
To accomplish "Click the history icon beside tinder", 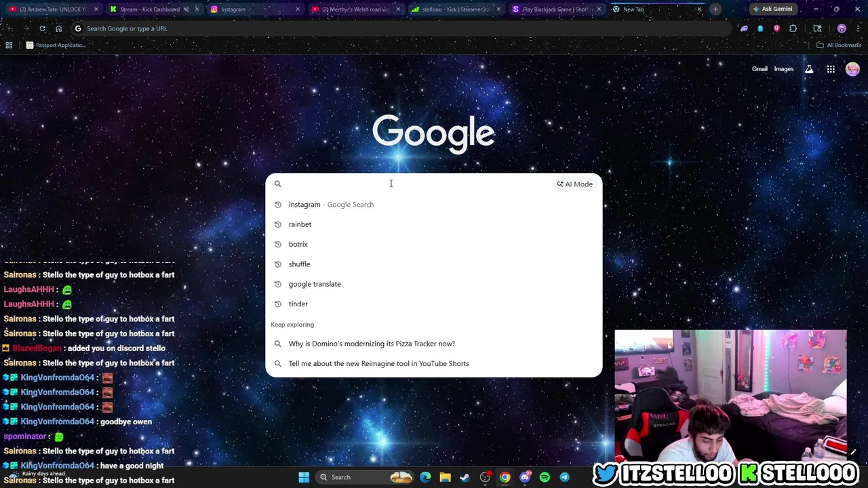I will click(277, 304).
